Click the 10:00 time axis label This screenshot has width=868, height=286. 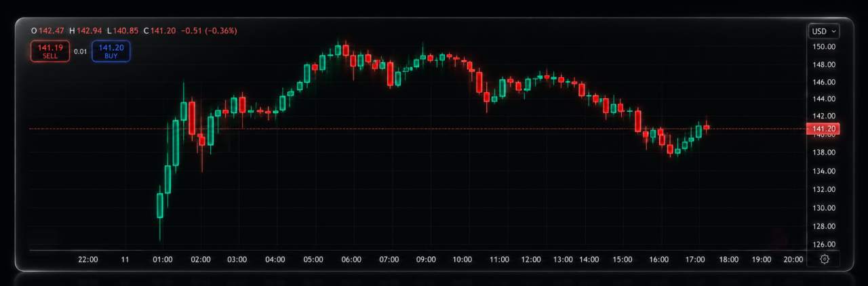[462, 260]
